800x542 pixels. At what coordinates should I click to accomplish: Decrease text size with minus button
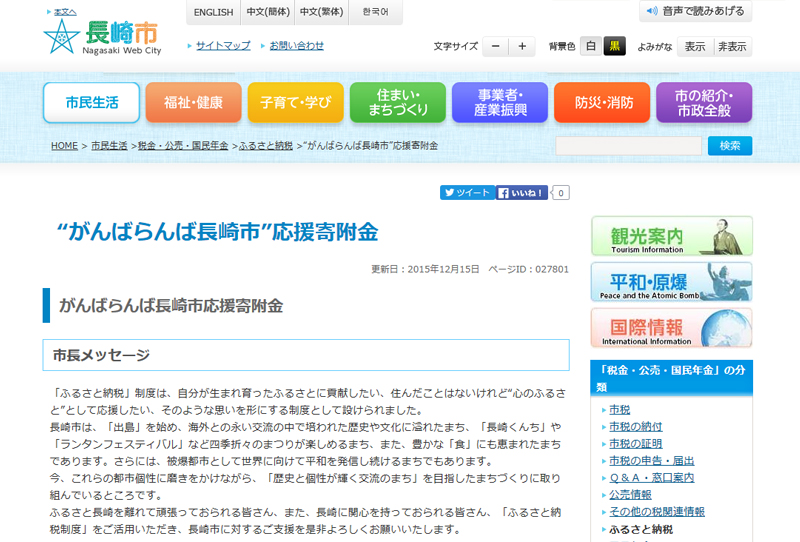(496, 47)
